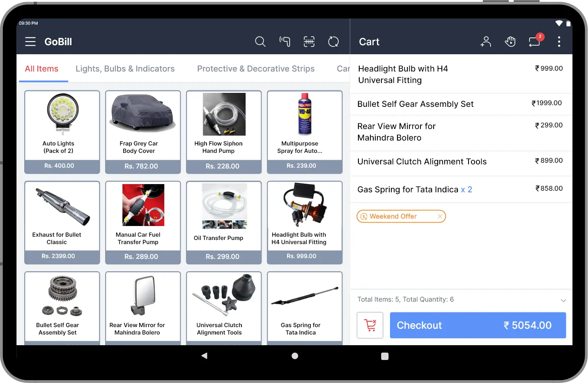Viewport: 588px width, 383px height.
Task: Tap the Frap Grey Car Body Cover thumbnail
Action: 142,114
